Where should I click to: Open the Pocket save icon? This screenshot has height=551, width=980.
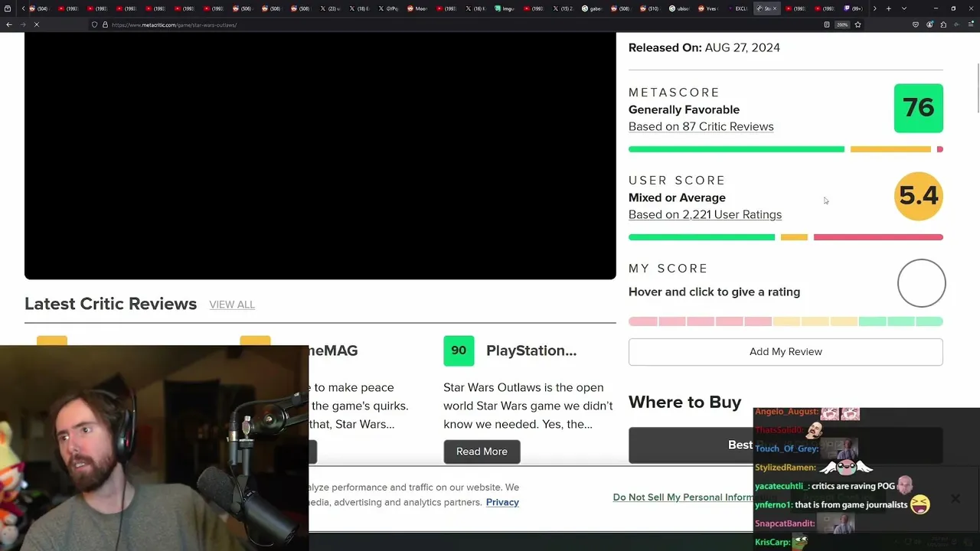coord(916,24)
